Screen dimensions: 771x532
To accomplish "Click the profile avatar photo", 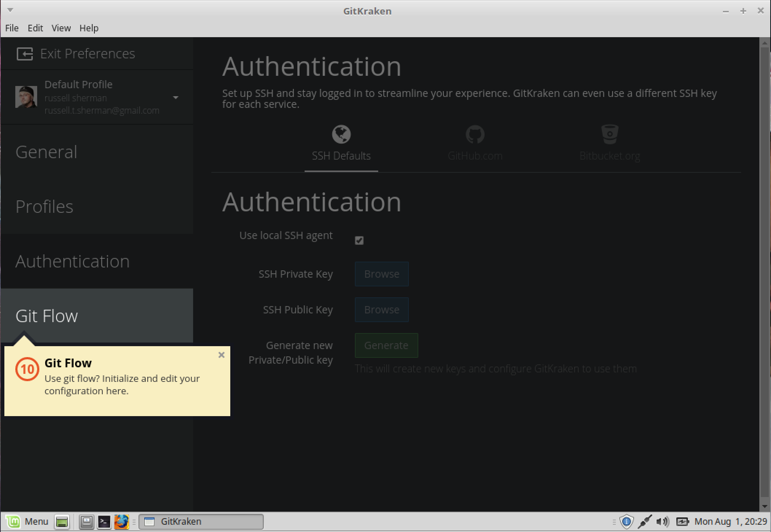I will click(x=26, y=97).
